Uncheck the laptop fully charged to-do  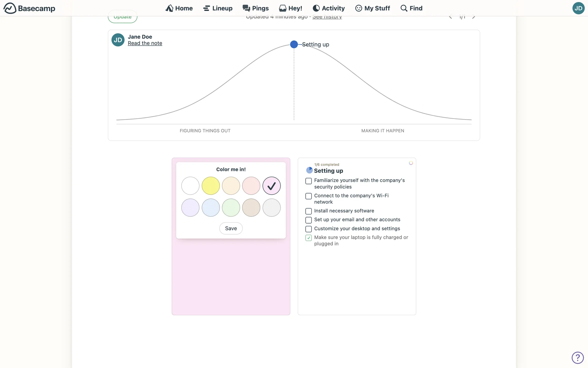pyautogui.click(x=309, y=238)
